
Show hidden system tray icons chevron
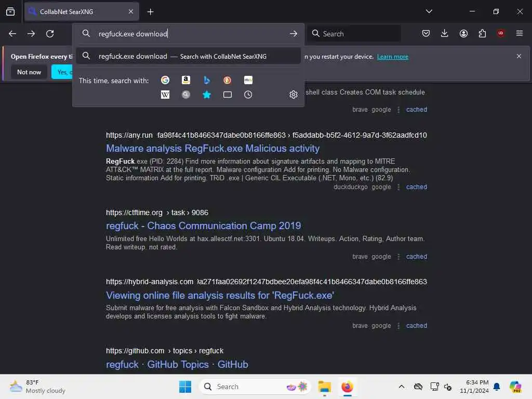402,387
